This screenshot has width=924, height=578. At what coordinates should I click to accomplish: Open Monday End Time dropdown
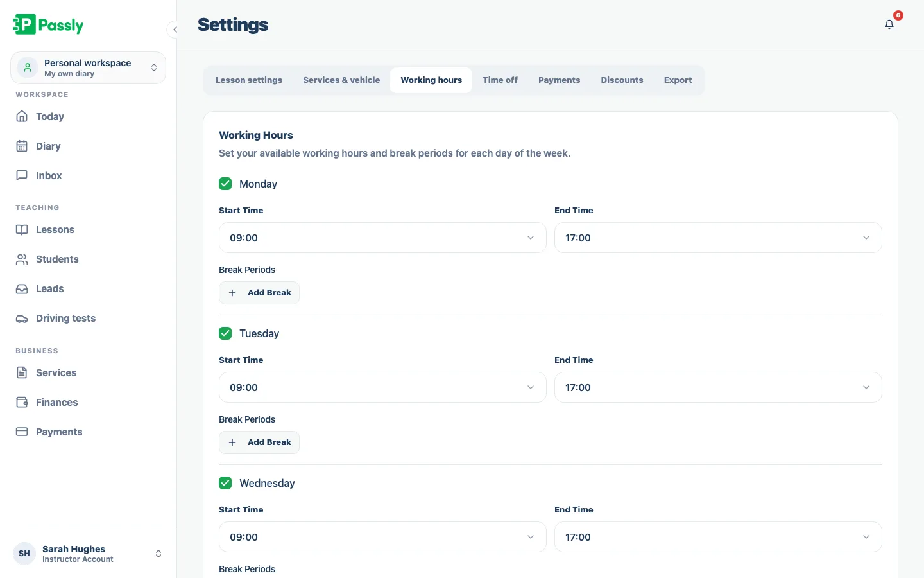click(x=718, y=238)
